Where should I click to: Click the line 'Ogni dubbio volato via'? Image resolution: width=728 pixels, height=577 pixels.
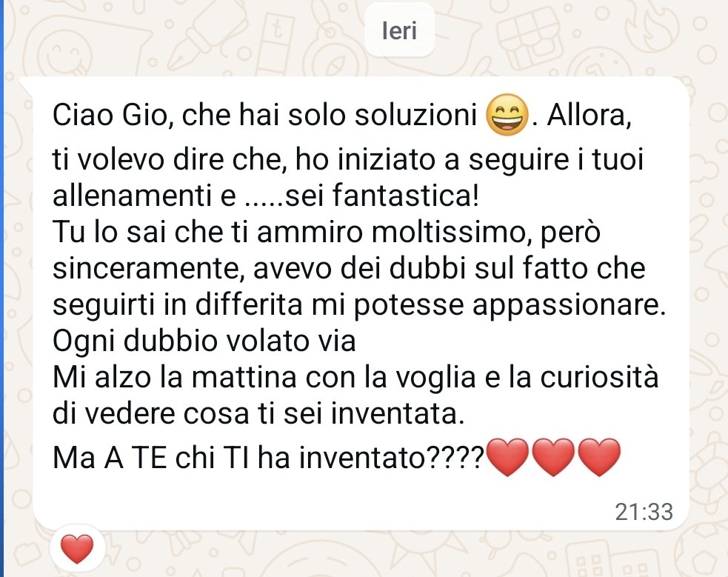(204, 341)
